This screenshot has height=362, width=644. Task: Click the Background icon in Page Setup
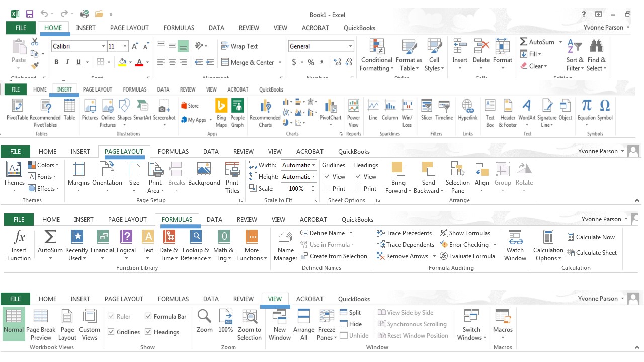204,169
